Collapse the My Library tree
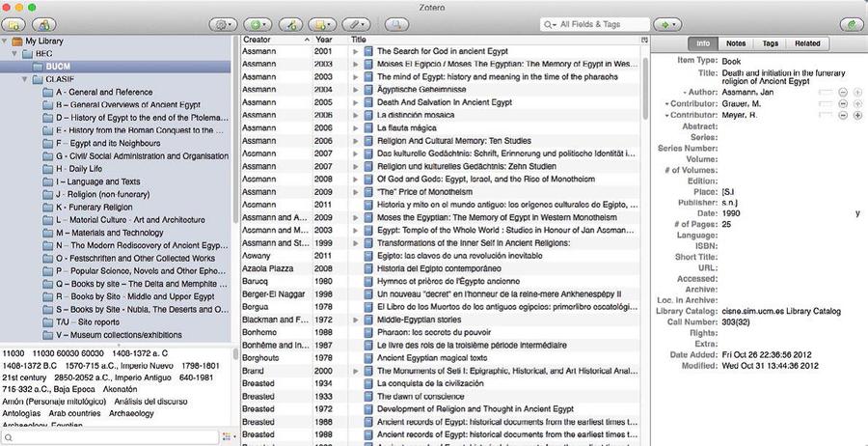 pyautogui.click(x=7, y=42)
